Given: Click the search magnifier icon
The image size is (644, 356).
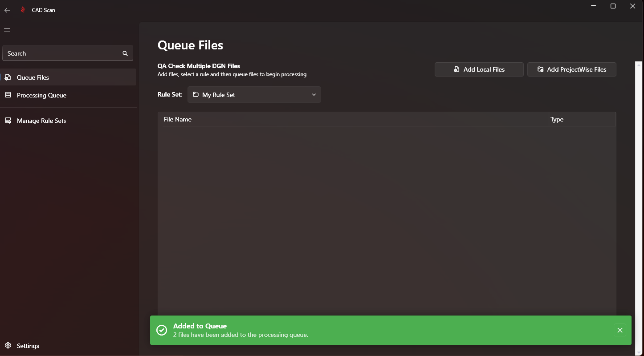Looking at the screenshot, I should pyautogui.click(x=125, y=53).
